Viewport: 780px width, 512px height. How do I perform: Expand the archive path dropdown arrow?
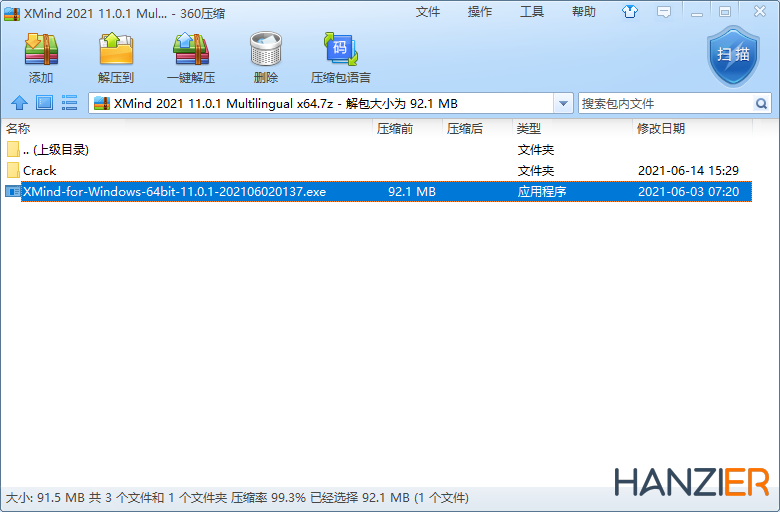[563, 103]
